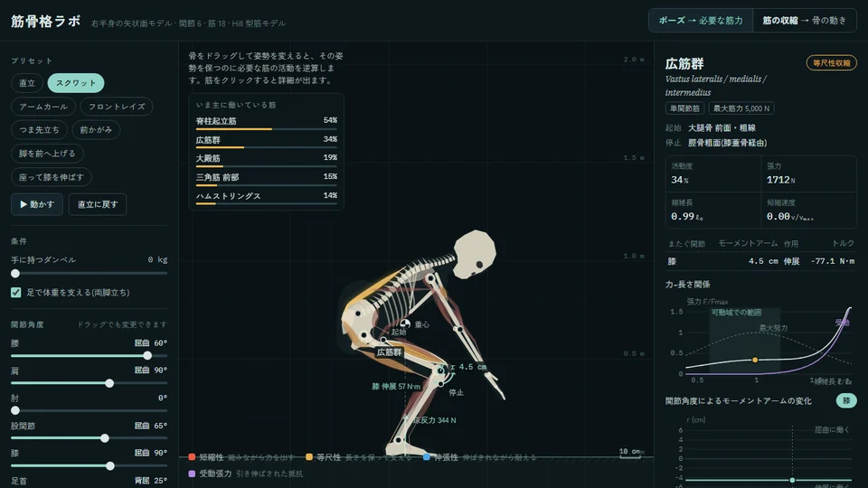Click the 短縮性 red legend swatch
This screenshot has height=488, width=868.
(x=192, y=457)
